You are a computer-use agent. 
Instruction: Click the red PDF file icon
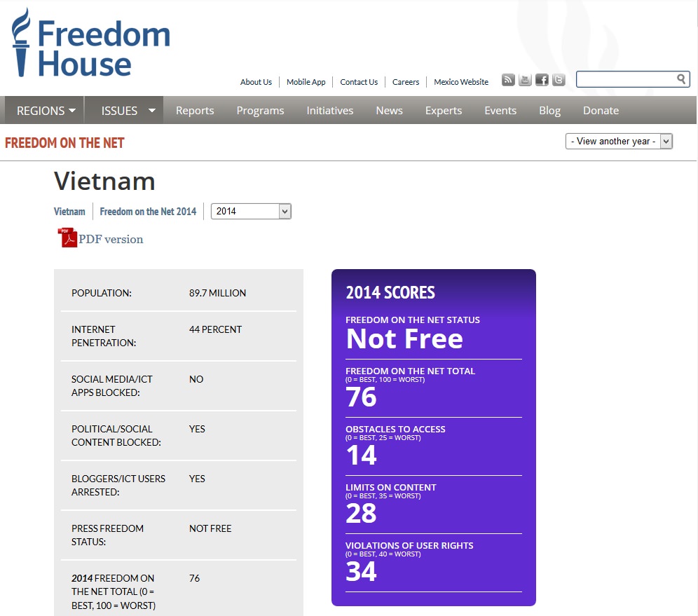[67, 238]
